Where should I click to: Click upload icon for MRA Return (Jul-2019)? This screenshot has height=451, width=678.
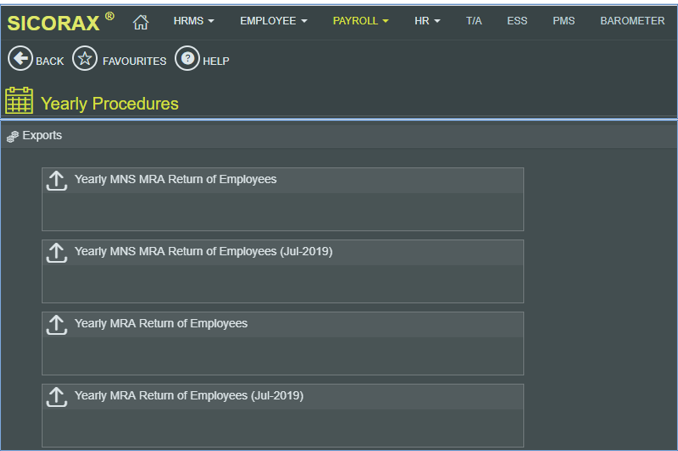[x=57, y=396]
